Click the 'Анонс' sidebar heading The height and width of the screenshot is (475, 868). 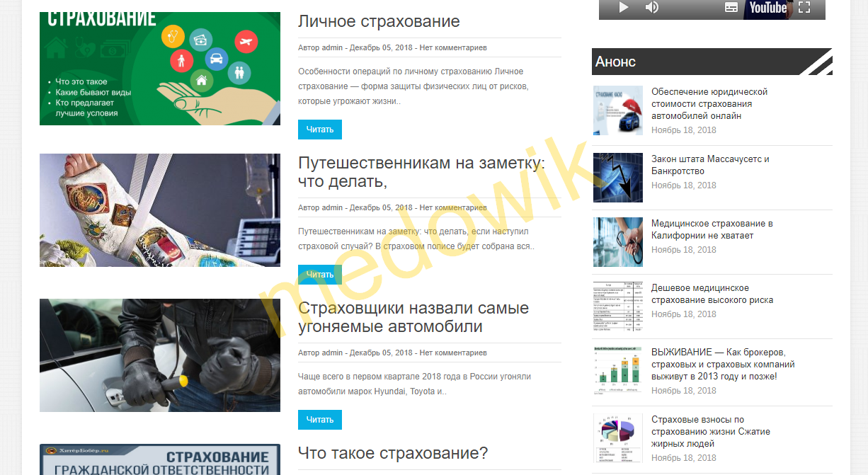tap(615, 62)
